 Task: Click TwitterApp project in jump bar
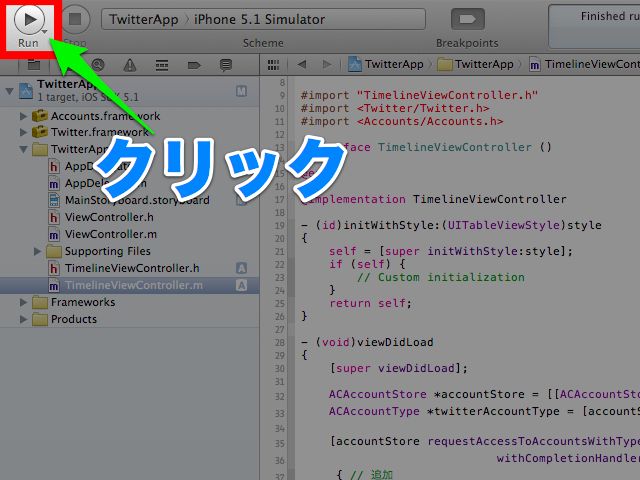(386, 64)
